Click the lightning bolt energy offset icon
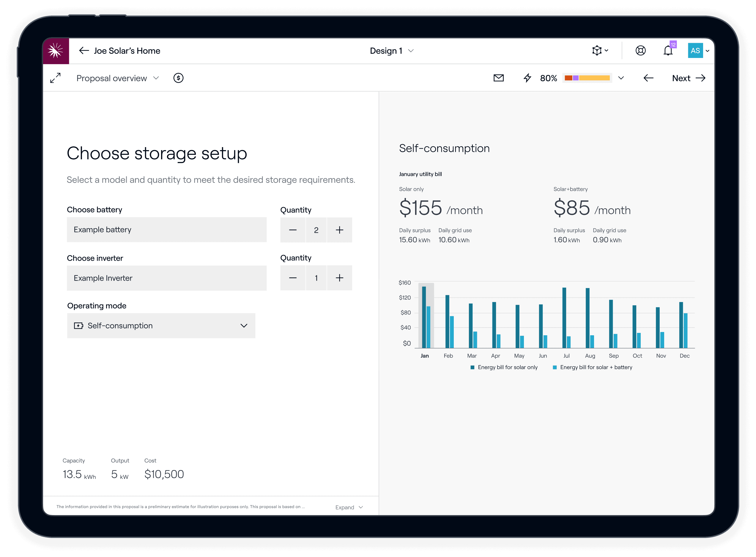The width and height of the screenshot is (756, 557). click(x=527, y=78)
